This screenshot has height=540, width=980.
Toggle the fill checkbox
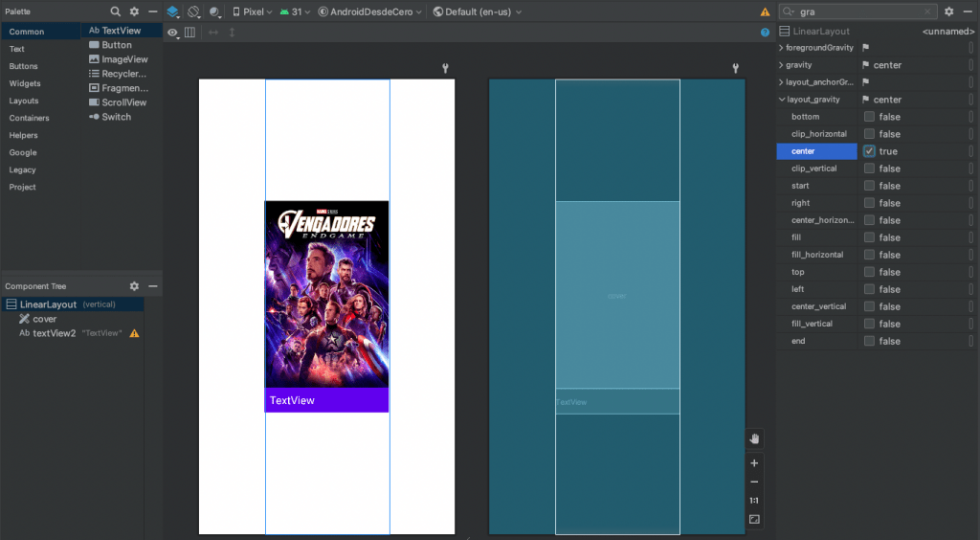(x=869, y=237)
